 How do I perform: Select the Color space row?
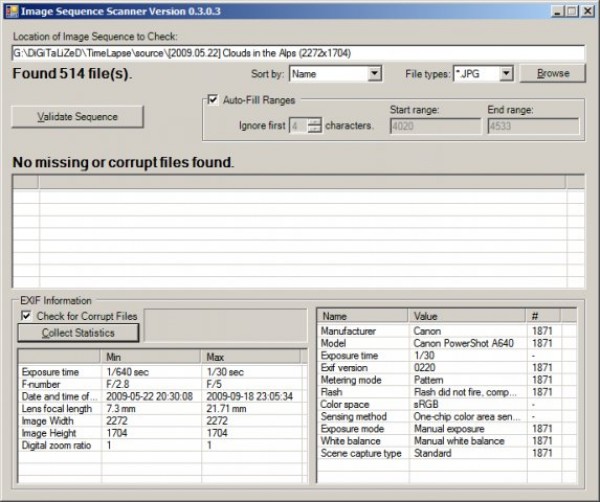tap(447, 404)
